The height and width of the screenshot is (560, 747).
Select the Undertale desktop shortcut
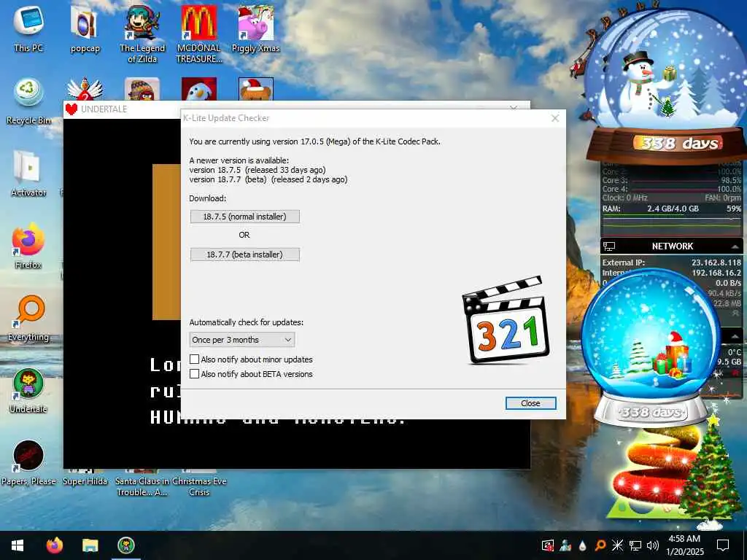coord(28,391)
